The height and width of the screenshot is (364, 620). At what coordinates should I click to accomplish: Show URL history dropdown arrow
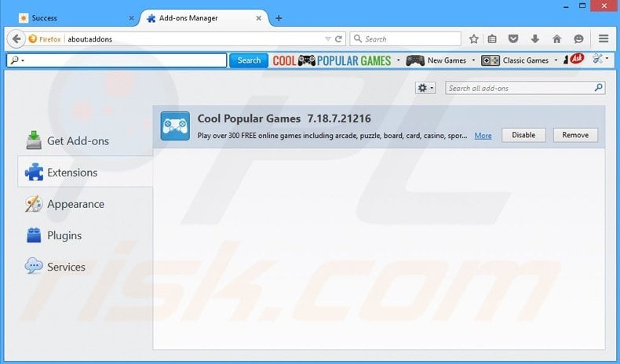click(328, 39)
